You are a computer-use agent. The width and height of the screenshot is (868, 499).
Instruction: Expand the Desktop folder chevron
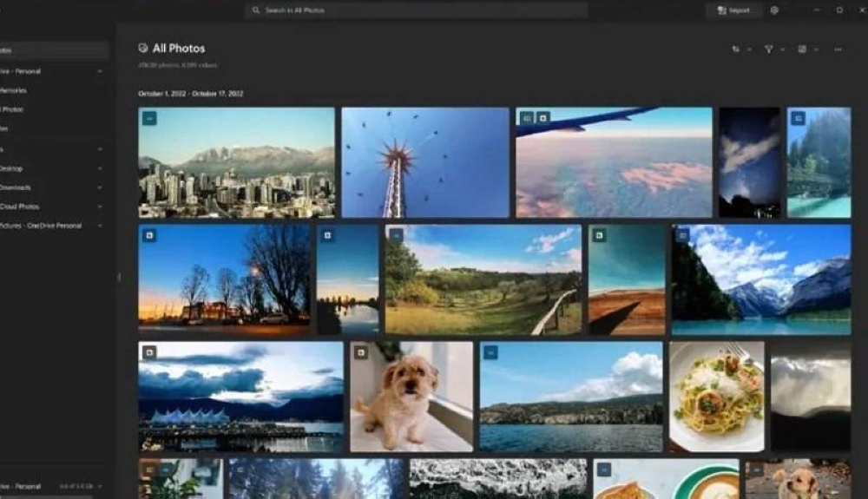coord(100,168)
